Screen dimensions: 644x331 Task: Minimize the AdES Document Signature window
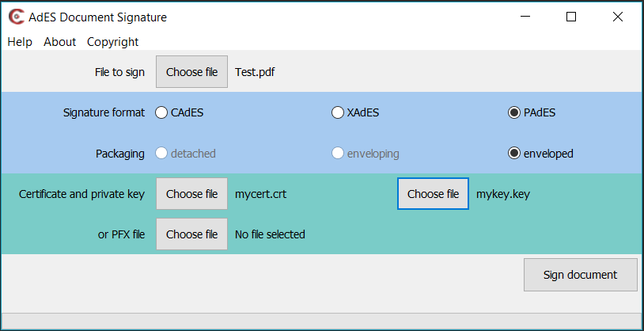pos(524,17)
